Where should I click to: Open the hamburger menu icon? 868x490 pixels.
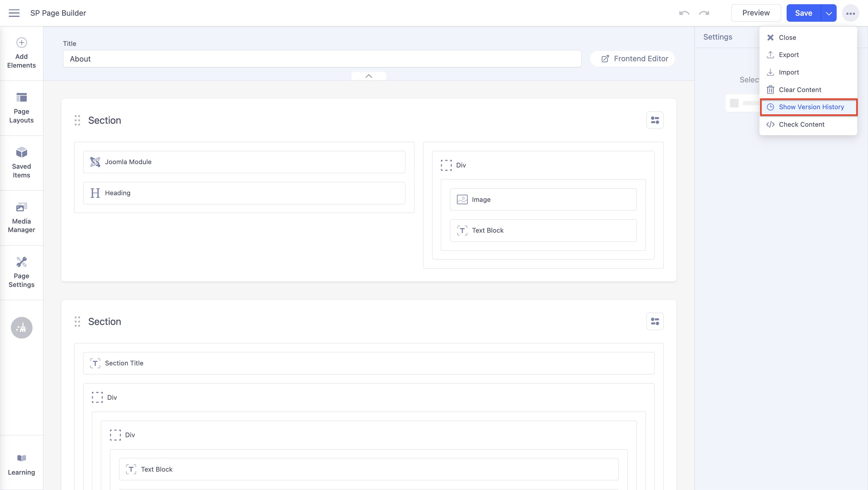coord(14,13)
